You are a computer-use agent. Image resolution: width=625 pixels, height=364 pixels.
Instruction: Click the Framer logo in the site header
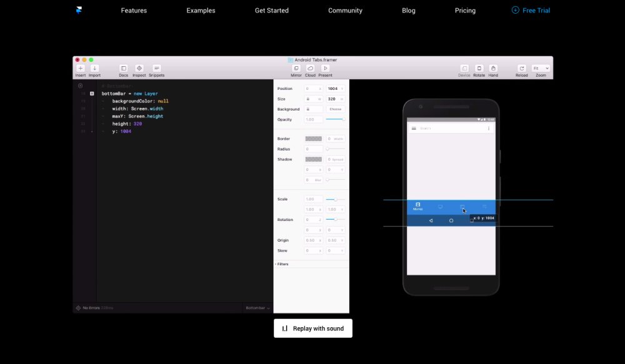(79, 10)
